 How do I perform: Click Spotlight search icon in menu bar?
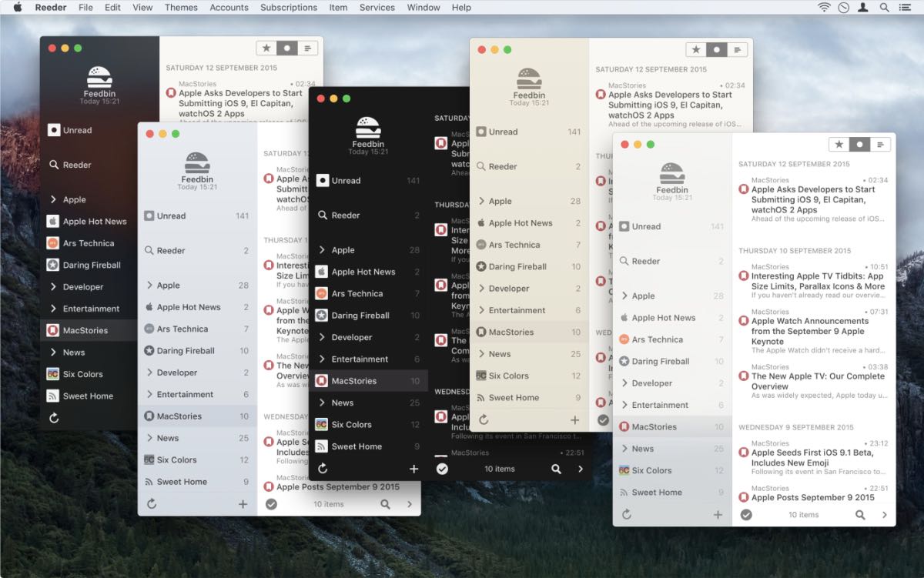click(x=884, y=8)
